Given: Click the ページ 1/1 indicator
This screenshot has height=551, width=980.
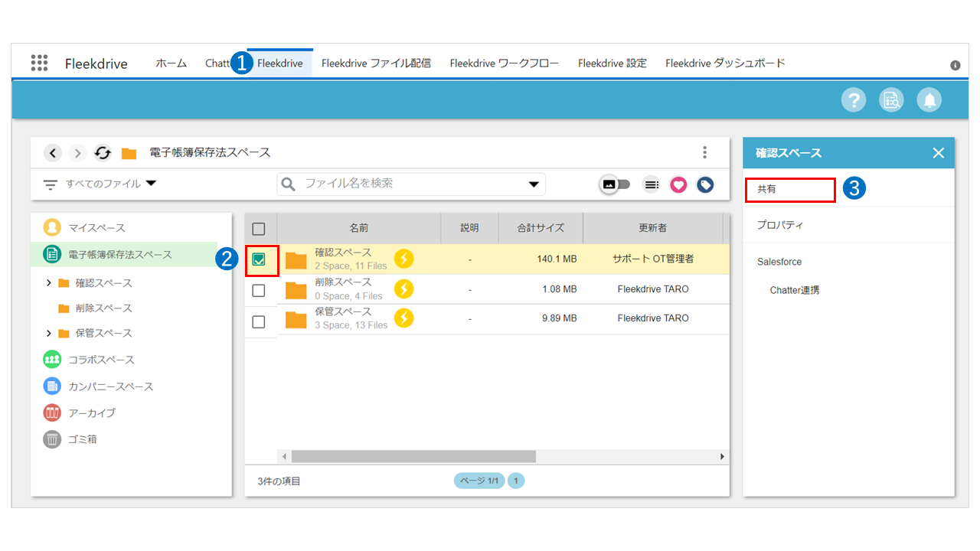Looking at the screenshot, I should point(479,481).
